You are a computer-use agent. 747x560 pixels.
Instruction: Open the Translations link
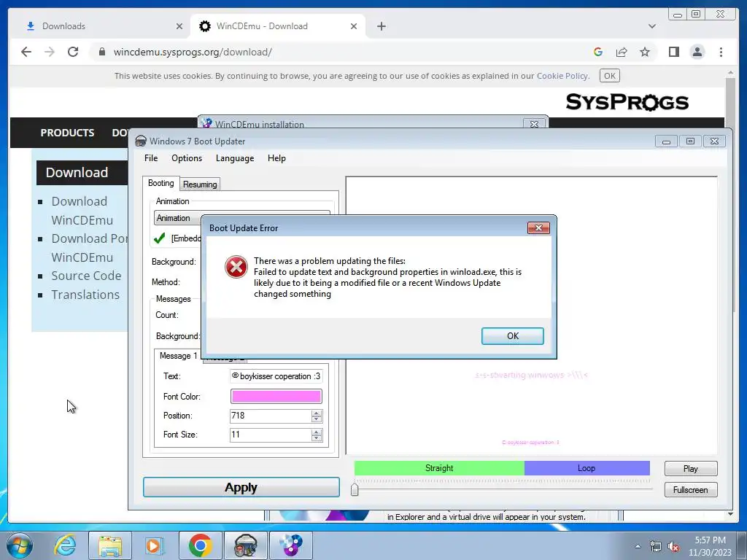coord(86,295)
